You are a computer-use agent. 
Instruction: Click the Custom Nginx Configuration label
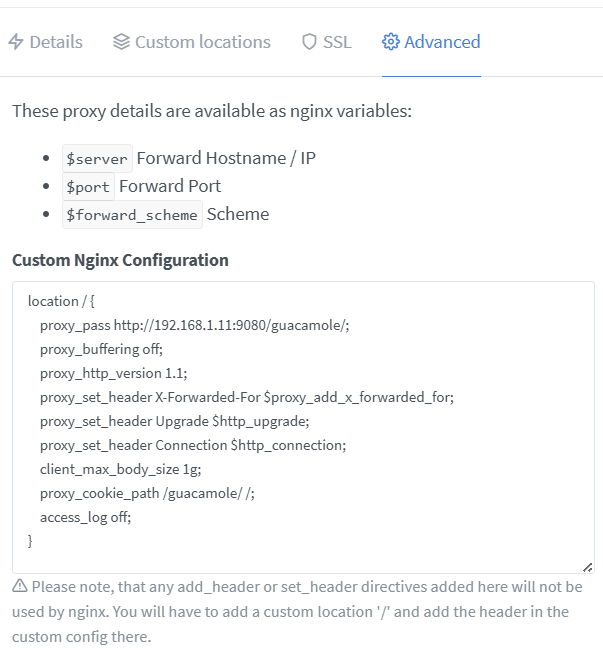[x=120, y=260]
